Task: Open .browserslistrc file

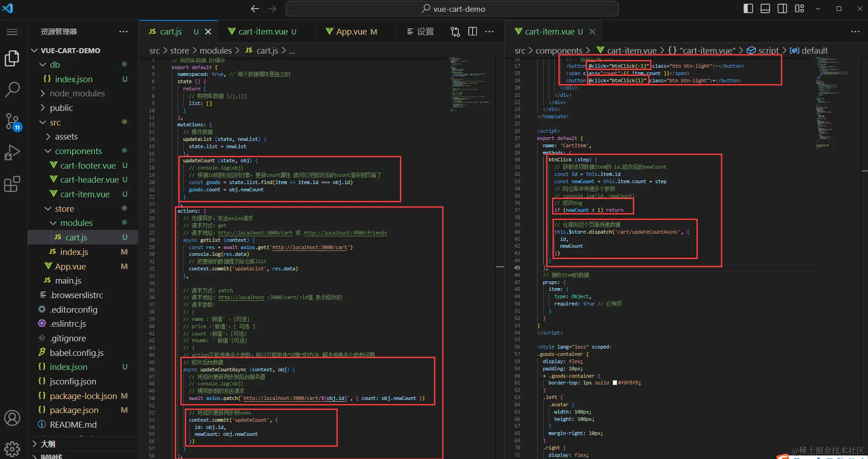Action: click(83, 295)
